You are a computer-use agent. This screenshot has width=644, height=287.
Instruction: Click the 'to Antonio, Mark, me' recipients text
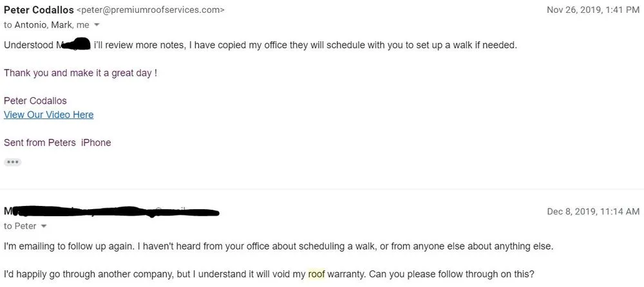[x=46, y=25]
